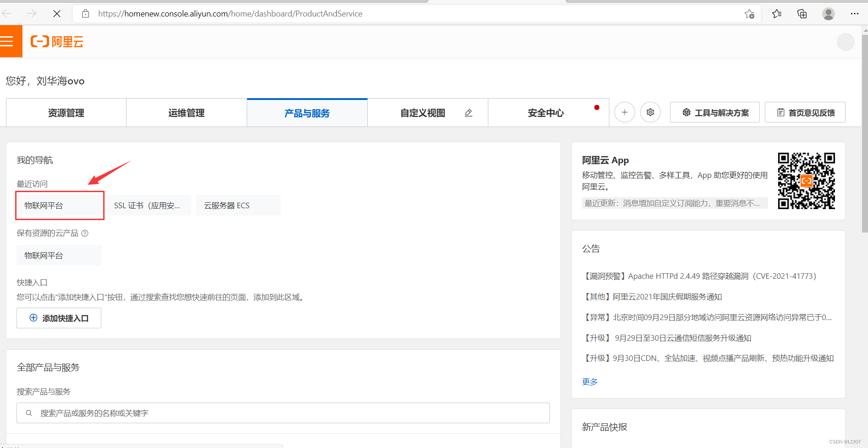Open browser collections
This screenshot has height=448, width=868.
(802, 14)
